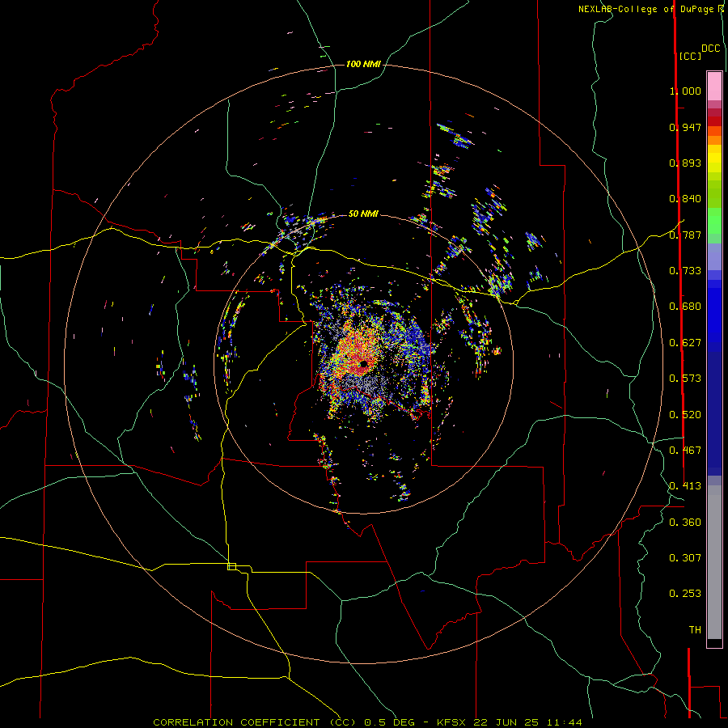Screen dimensions: 728x728
Task: Click the 50 NMI range ring label
Action: pyautogui.click(x=363, y=214)
